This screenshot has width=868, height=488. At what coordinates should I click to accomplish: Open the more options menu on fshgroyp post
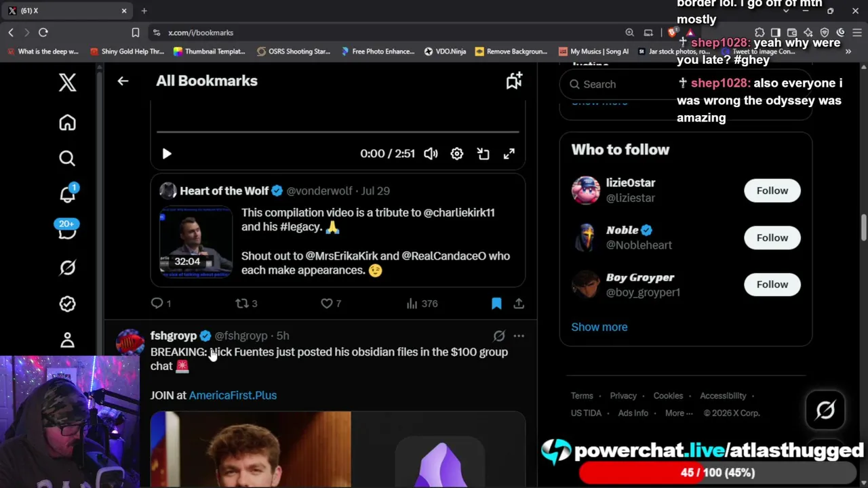click(519, 335)
